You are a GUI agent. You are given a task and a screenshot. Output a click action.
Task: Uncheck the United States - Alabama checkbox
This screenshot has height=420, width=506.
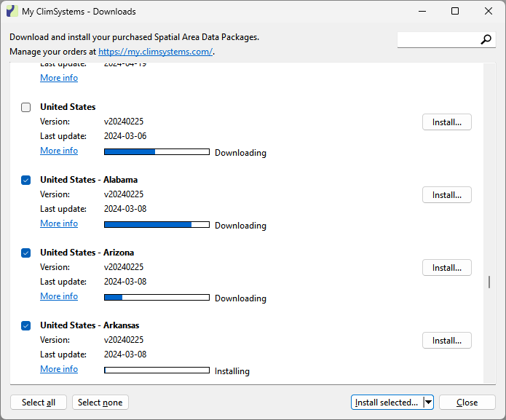coord(25,180)
